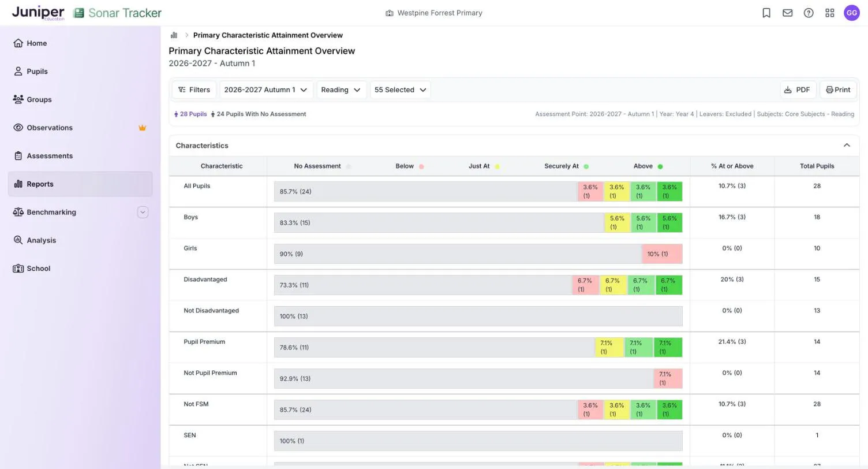Click the Filters button
Image resolution: width=868 pixels, height=469 pixels.
coord(194,90)
